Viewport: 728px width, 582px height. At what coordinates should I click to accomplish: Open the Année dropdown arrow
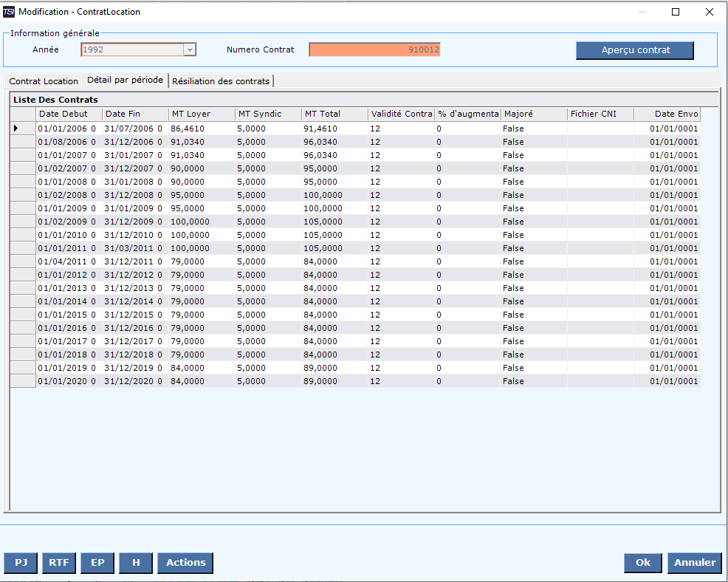[x=190, y=49]
